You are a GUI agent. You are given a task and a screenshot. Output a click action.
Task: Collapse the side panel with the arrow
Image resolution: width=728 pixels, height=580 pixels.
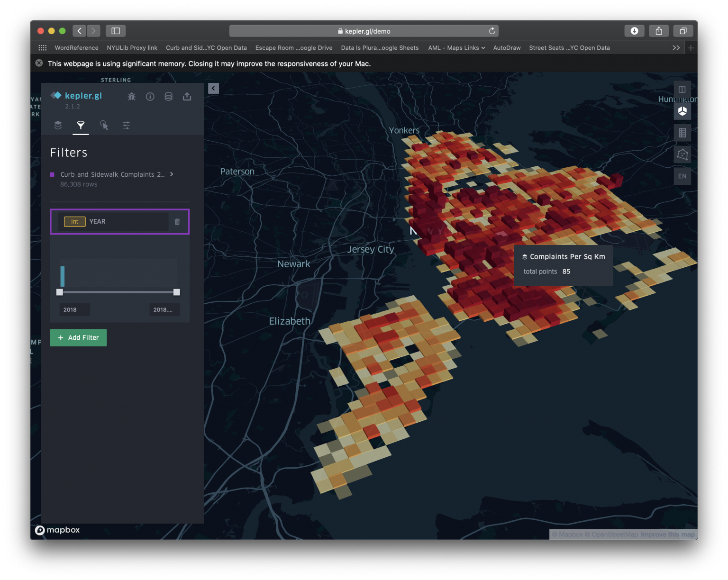click(x=213, y=88)
